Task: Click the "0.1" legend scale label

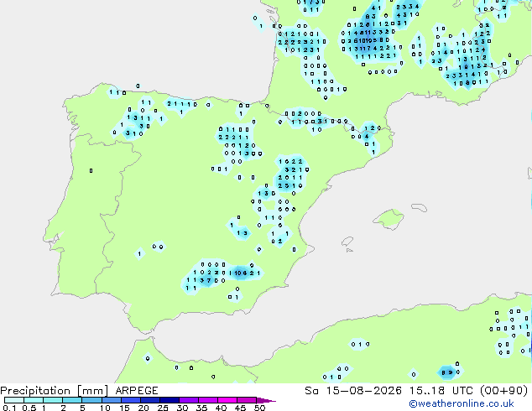Action: coord(9,408)
